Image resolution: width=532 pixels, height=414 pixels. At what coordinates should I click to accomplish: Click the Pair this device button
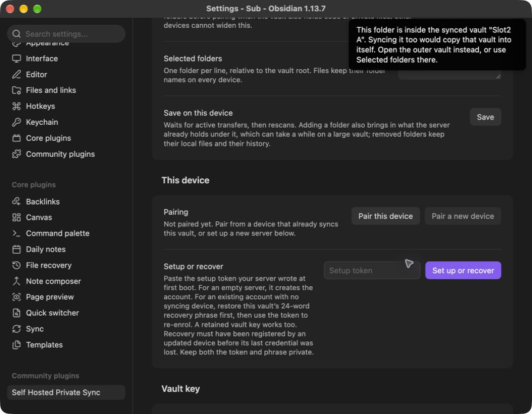coord(385,216)
